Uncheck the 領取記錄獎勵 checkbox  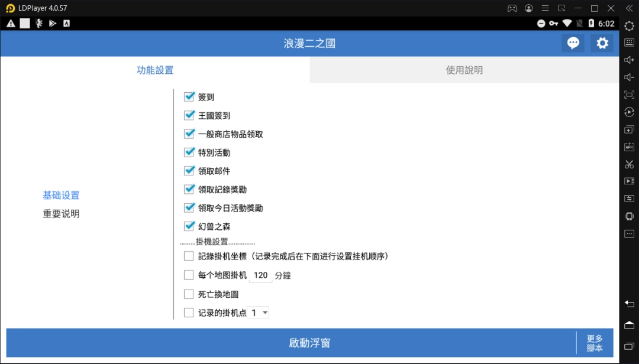point(189,189)
